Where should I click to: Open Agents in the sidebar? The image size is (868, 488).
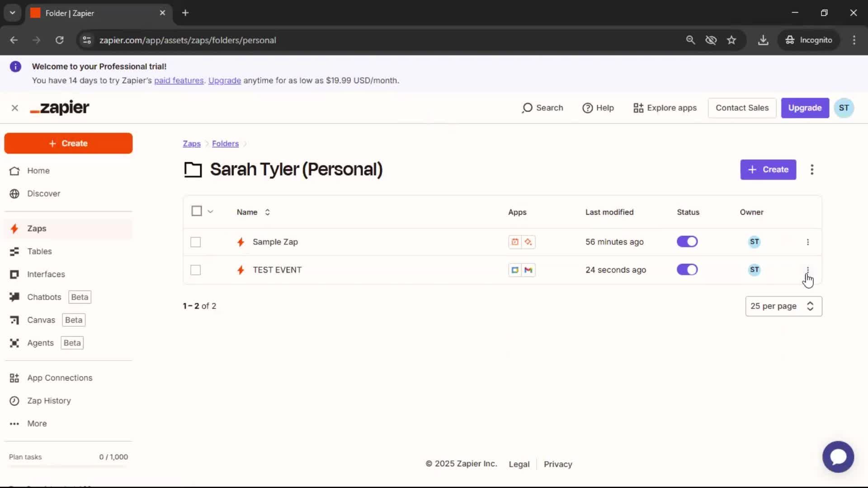[68, 343]
